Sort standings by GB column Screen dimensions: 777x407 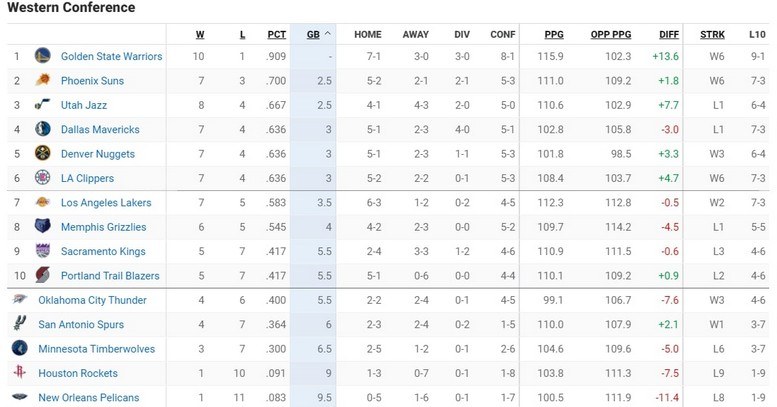[x=314, y=33]
